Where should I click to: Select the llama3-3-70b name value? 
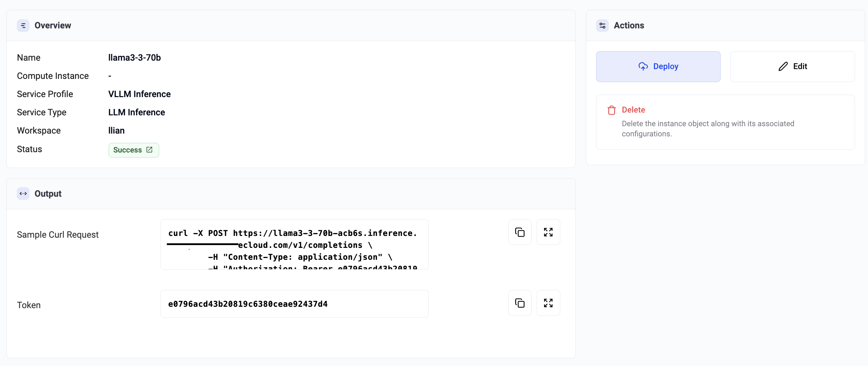point(134,57)
